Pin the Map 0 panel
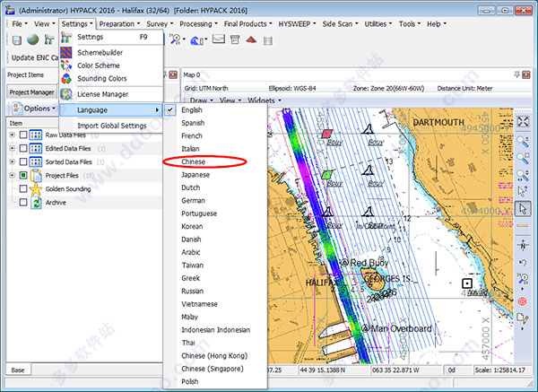Screen dimensions: 538x392 pyautogui.click(x=516, y=74)
